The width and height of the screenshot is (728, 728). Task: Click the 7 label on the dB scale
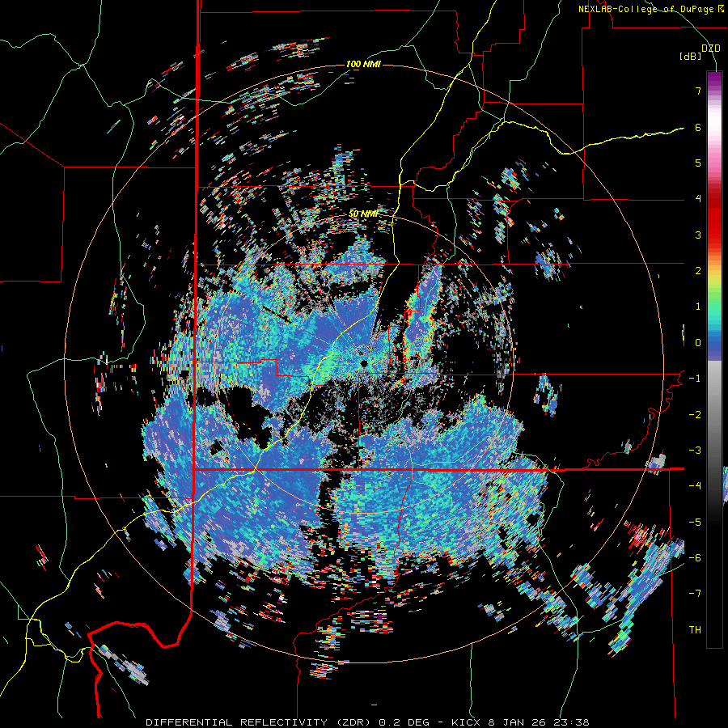click(698, 91)
